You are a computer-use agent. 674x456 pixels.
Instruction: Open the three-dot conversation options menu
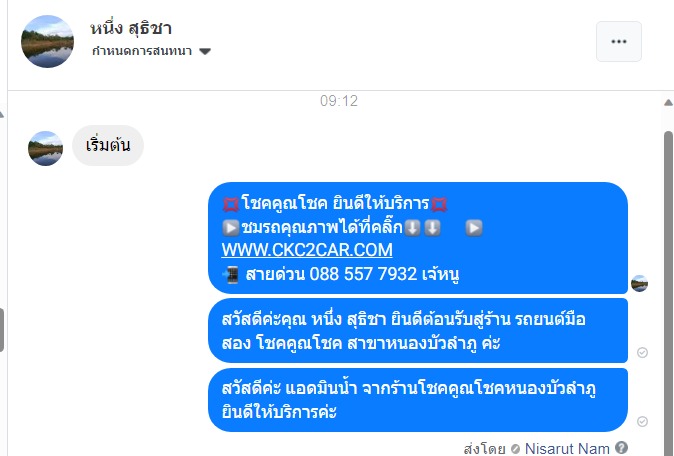coord(619,41)
